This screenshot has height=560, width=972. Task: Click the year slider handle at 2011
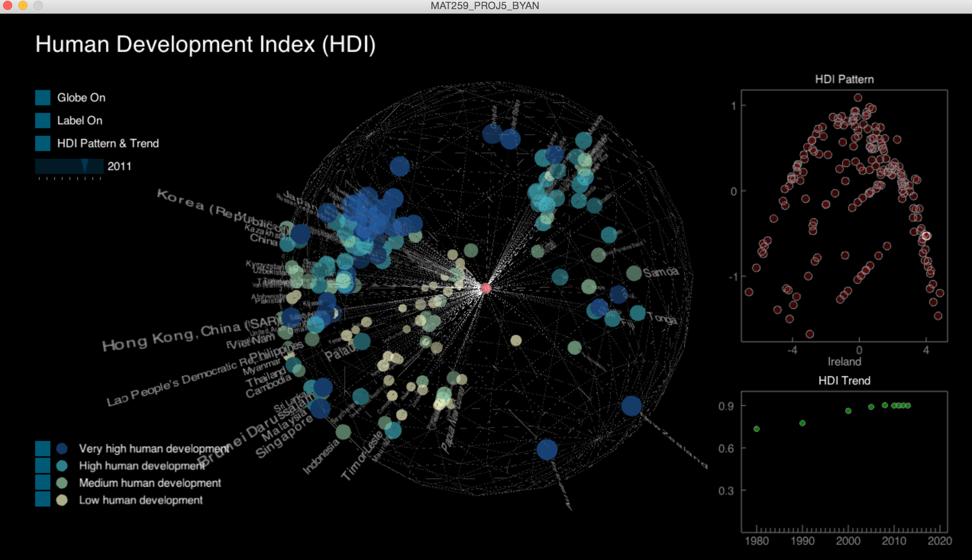click(85, 166)
